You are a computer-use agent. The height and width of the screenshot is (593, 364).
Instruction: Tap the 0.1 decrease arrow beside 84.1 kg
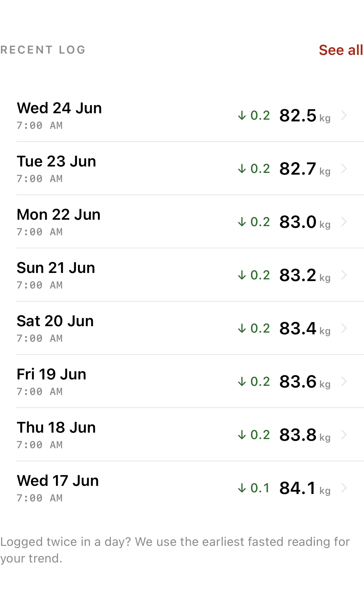tap(242, 488)
